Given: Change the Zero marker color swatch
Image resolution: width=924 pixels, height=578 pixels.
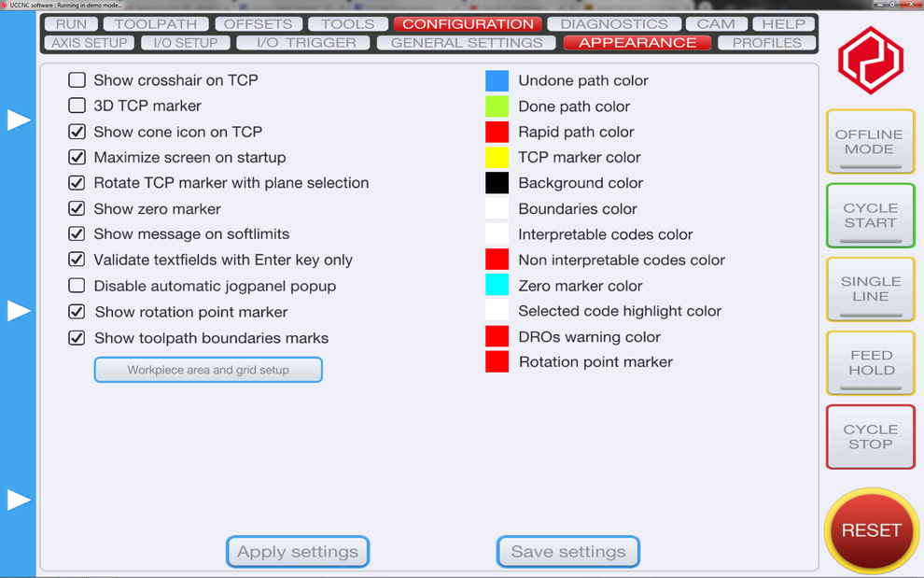Looking at the screenshot, I should [497, 286].
